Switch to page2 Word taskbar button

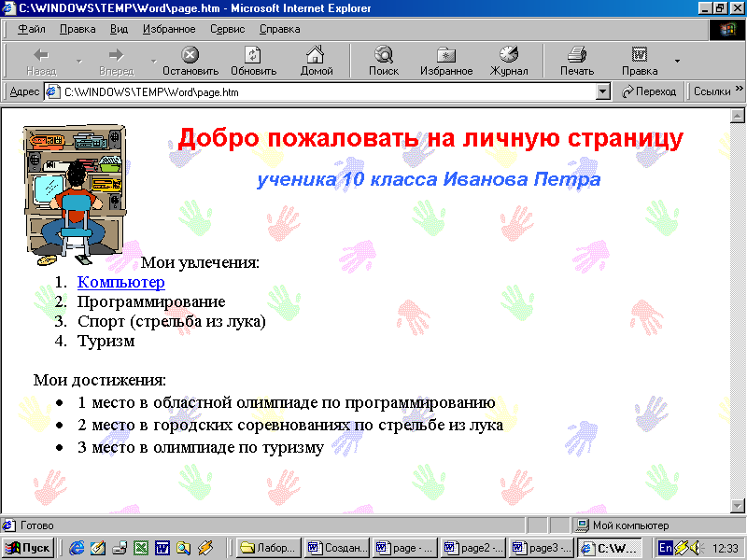(472, 548)
